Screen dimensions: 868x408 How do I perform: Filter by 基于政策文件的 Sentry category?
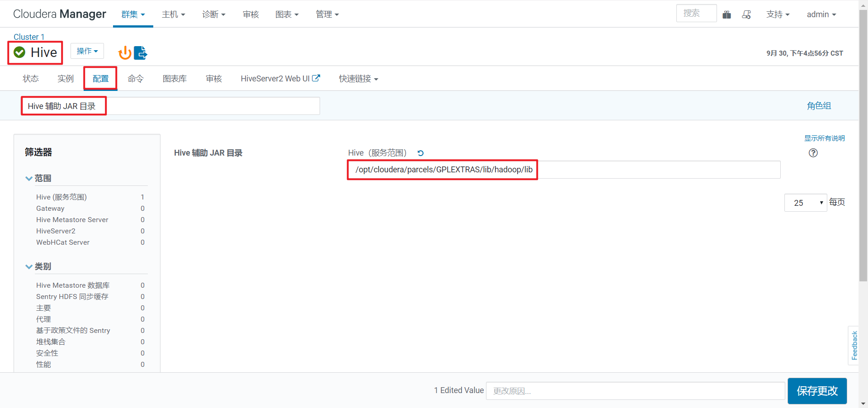click(x=73, y=331)
